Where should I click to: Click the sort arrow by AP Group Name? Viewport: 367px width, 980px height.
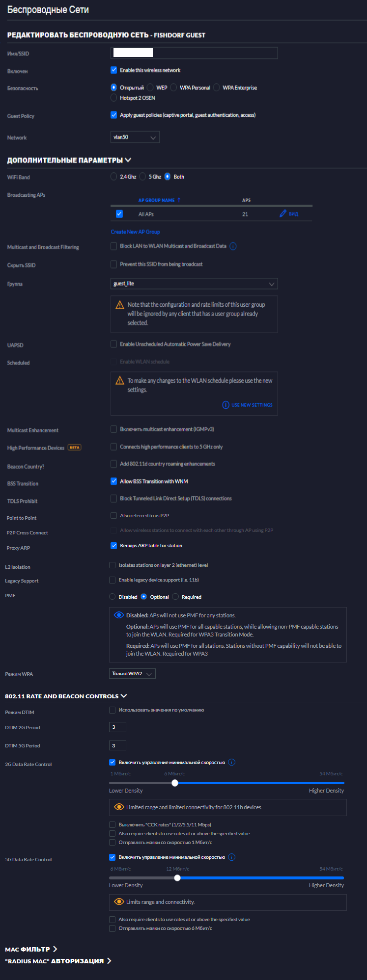pos(179,200)
